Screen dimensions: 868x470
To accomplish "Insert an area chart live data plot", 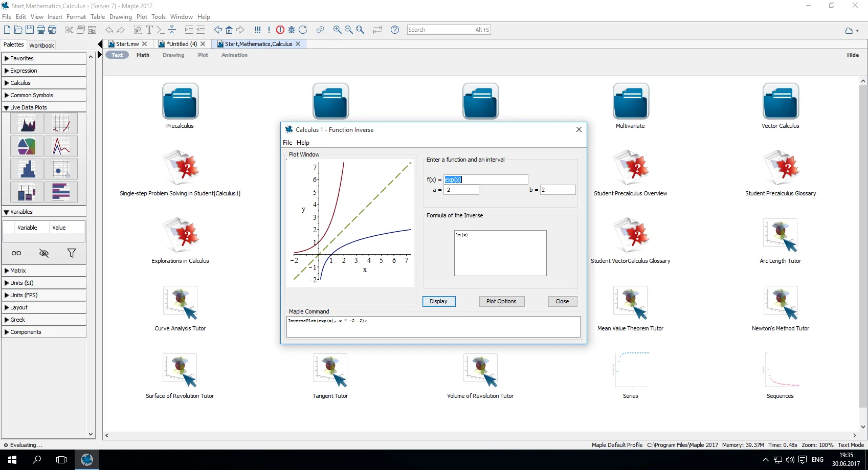I will click(x=27, y=123).
